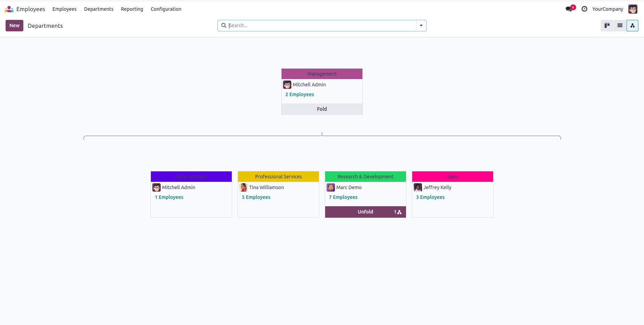
Task: Open the Employees menu
Action: 64,9
